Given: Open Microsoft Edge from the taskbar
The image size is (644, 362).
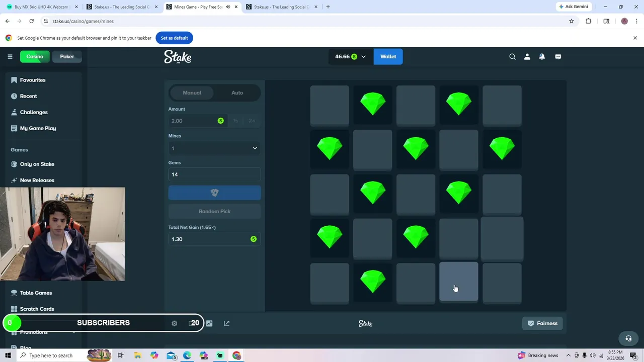Looking at the screenshot, I should pyautogui.click(x=187, y=355).
